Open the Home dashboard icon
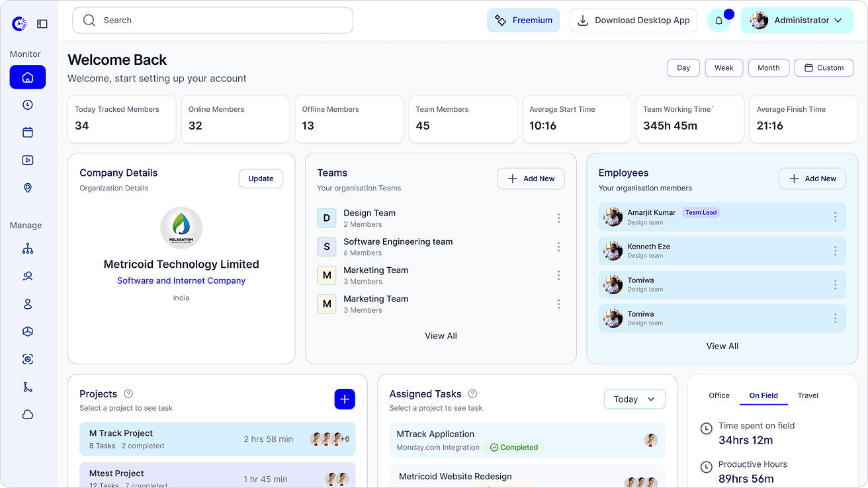 (x=28, y=77)
